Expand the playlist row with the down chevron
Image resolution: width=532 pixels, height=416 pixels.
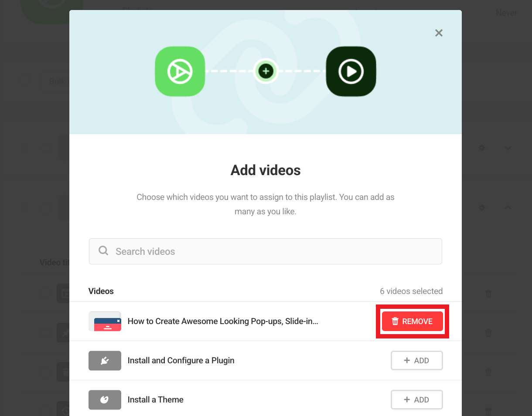pos(508,148)
